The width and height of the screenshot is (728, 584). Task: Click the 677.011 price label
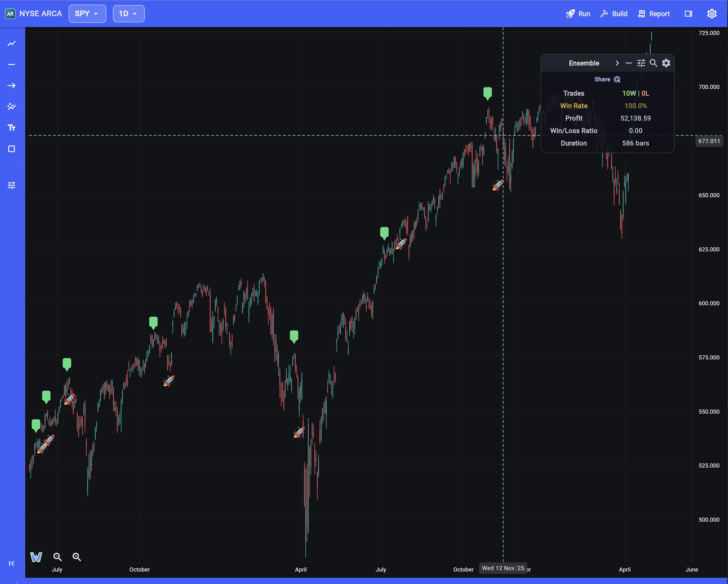coord(709,141)
